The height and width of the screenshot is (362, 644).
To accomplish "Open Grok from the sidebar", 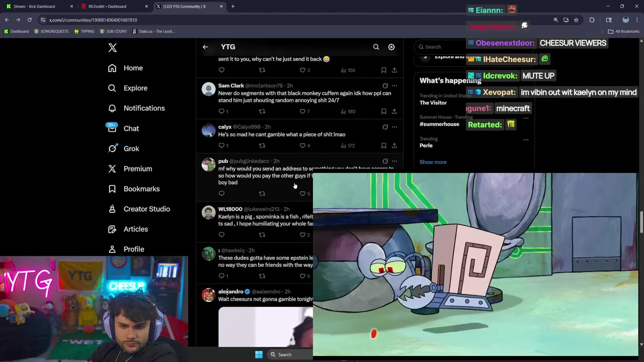I will [124, 148].
